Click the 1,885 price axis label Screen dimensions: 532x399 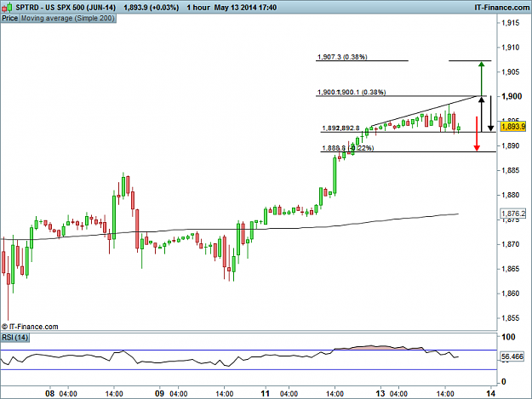[510, 170]
